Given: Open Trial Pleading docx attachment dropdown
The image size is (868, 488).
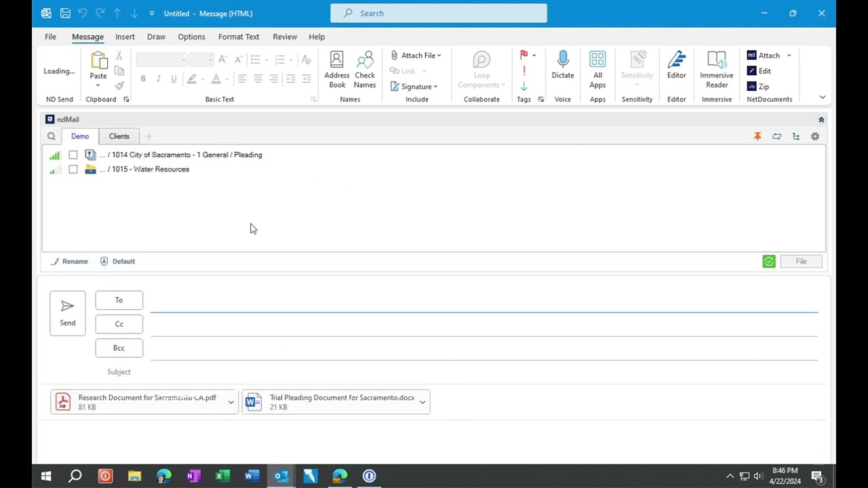Looking at the screenshot, I should (422, 402).
